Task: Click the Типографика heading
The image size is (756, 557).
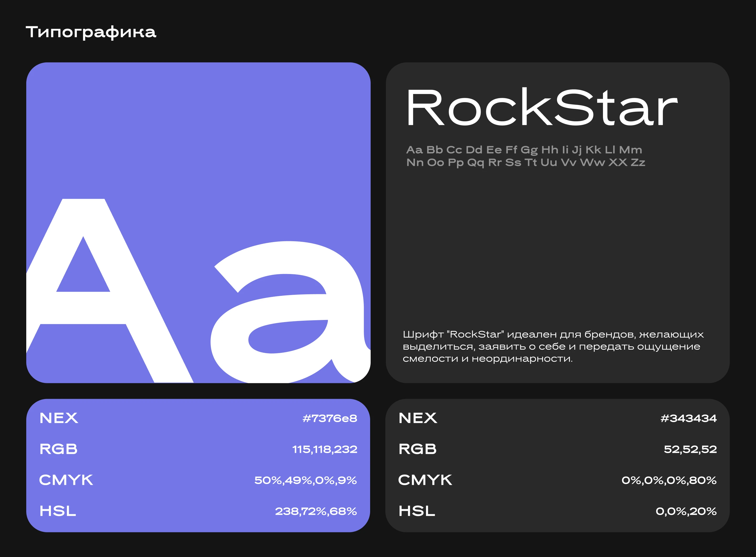Action: coord(91,32)
